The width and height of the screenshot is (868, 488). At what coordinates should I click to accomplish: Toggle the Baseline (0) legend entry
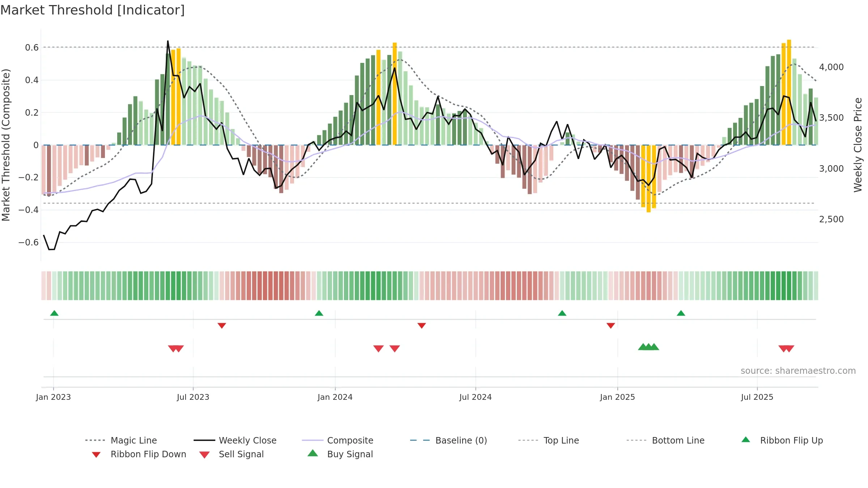point(448,440)
